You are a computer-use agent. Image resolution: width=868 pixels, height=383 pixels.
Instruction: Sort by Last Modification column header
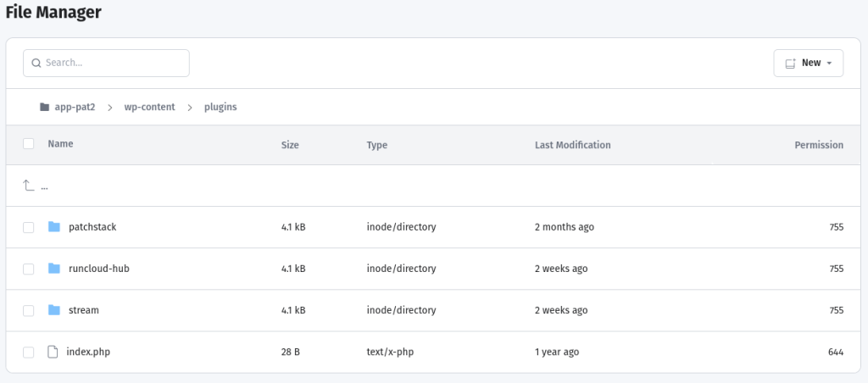tap(572, 145)
